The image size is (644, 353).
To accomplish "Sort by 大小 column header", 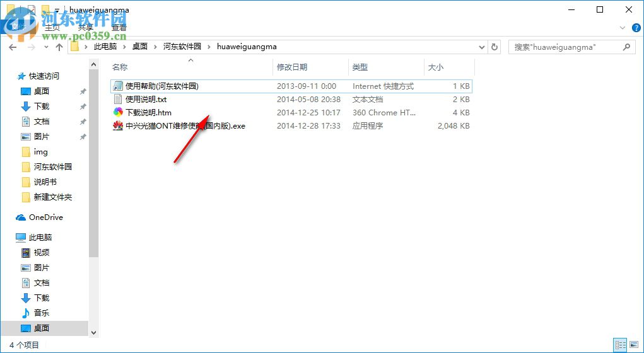I will point(436,67).
